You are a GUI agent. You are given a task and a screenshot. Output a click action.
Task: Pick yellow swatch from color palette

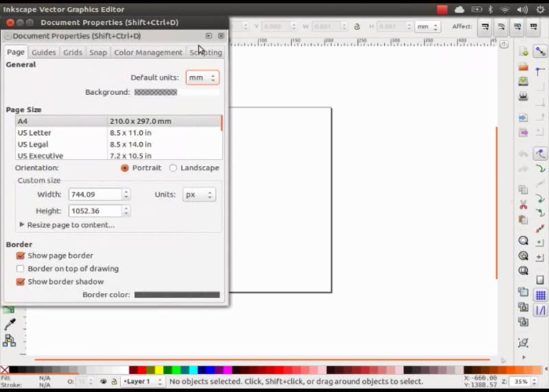pyautogui.click(x=159, y=370)
